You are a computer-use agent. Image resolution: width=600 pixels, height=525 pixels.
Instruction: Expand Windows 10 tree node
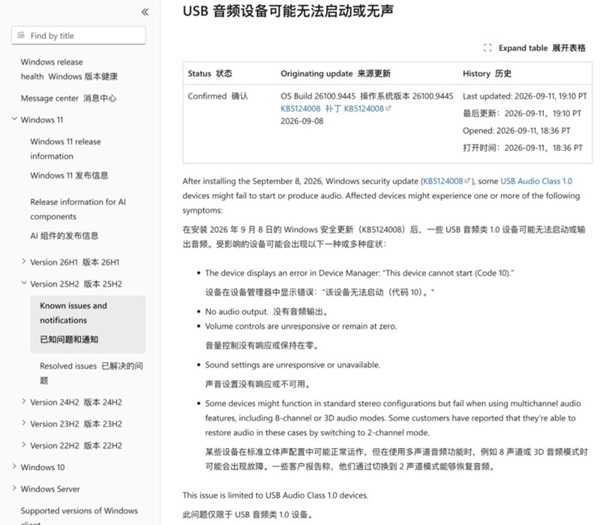point(15,466)
